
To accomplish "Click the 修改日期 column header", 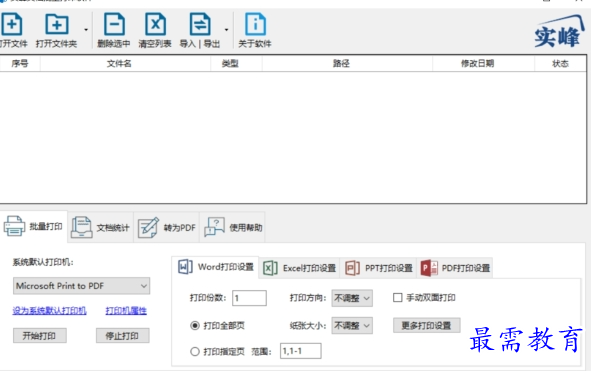I will click(x=483, y=63).
